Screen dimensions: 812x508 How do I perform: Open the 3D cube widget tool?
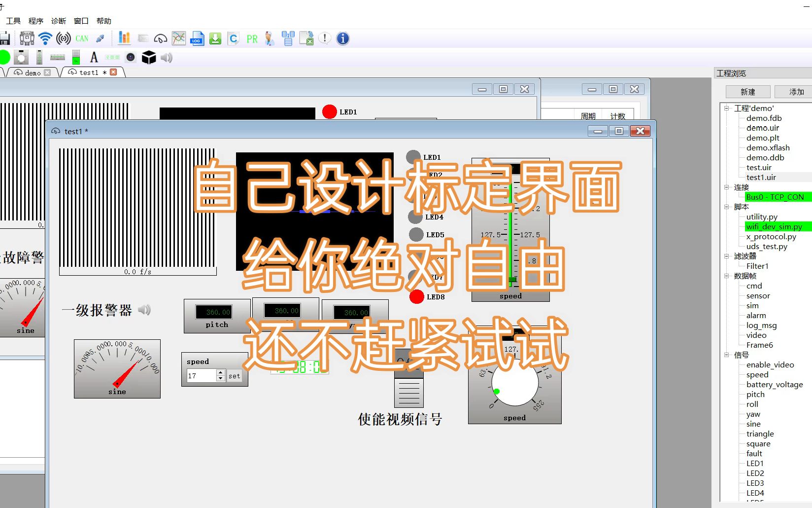point(148,57)
